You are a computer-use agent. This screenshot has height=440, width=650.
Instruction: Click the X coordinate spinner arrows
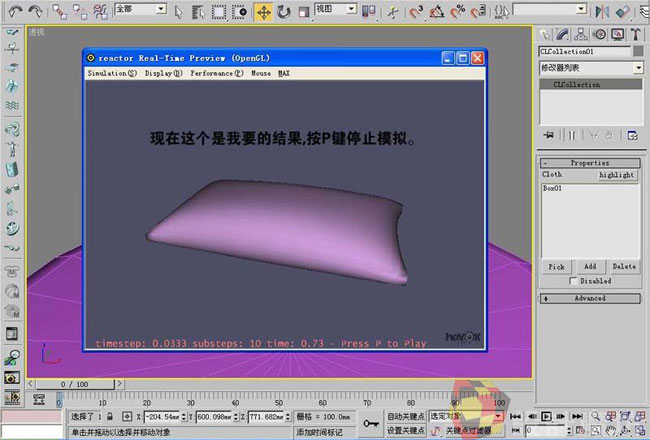click(x=184, y=416)
